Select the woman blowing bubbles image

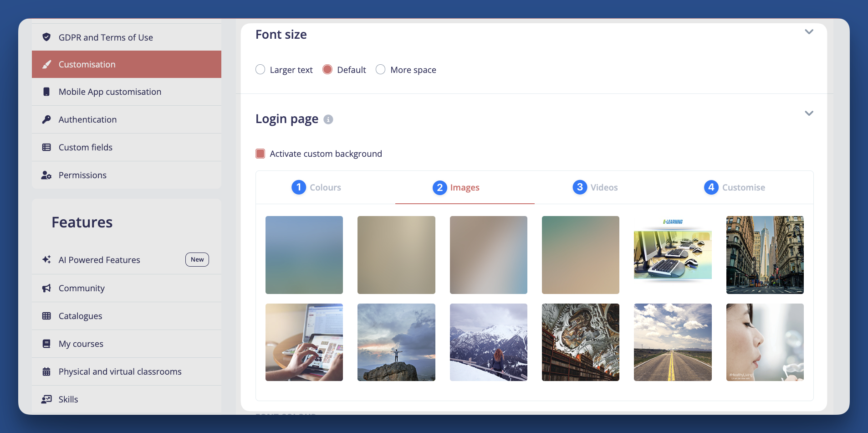(765, 342)
